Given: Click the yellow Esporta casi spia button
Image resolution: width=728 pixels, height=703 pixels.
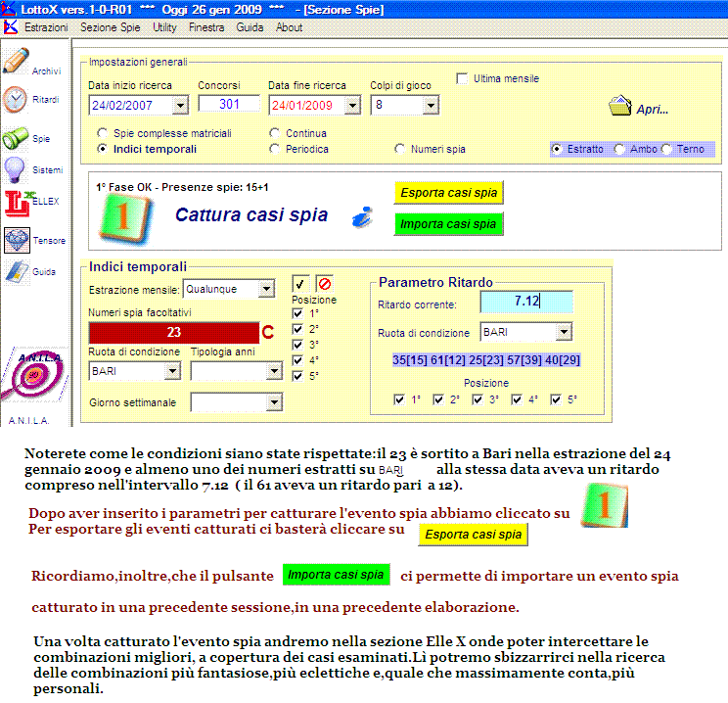Looking at the screenshot, I should point(448,192).
